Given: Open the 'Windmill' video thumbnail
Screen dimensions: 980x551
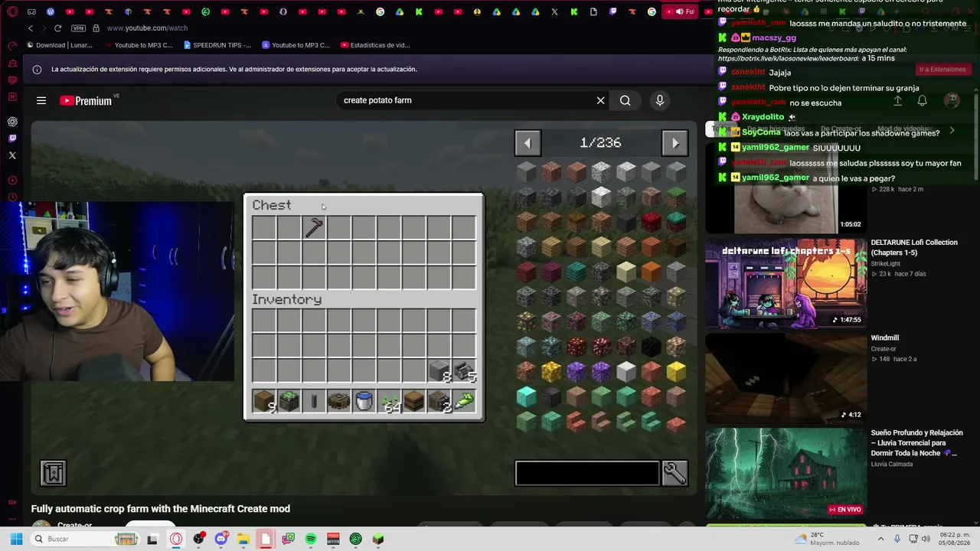Looking at the screenshot, I should coord(786,378).
